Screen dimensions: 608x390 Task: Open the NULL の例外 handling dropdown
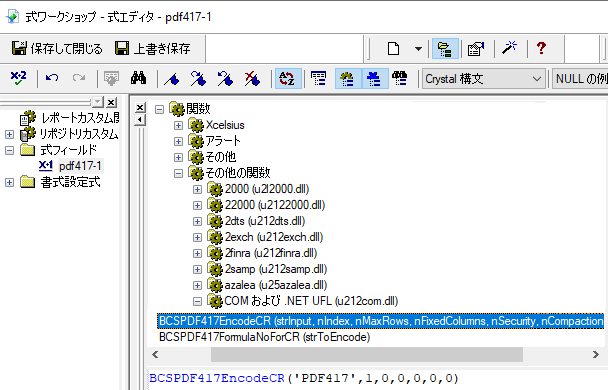coord(580,79)
